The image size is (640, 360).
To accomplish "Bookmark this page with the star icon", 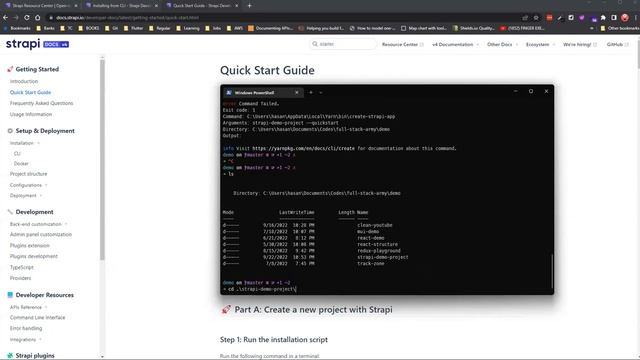I will (x=536, y=18).
